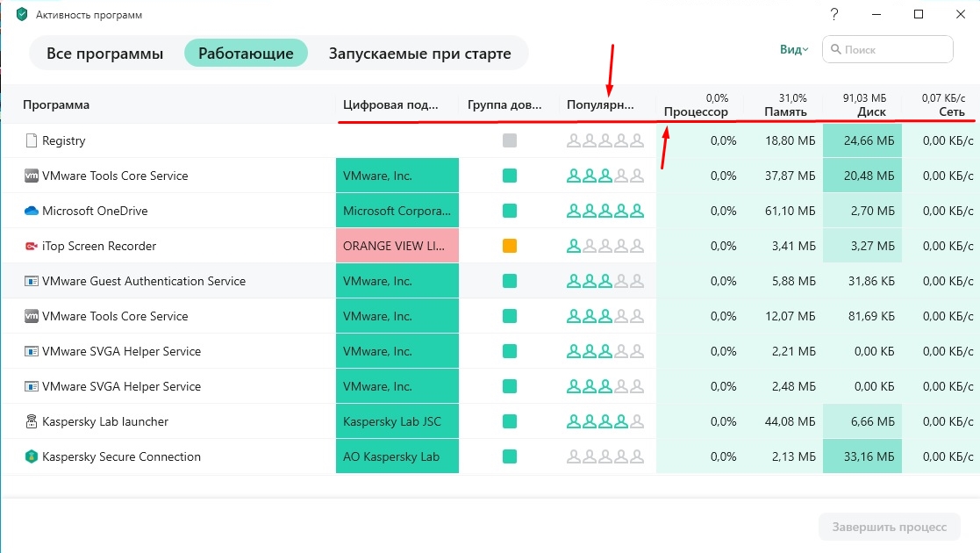
Task: Open help with the question mark icon
Action: 834,14
